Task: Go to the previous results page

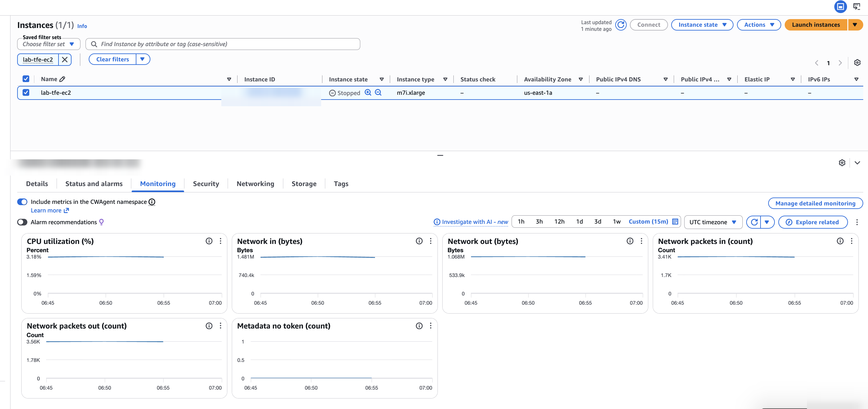Action: coord(816,63)
